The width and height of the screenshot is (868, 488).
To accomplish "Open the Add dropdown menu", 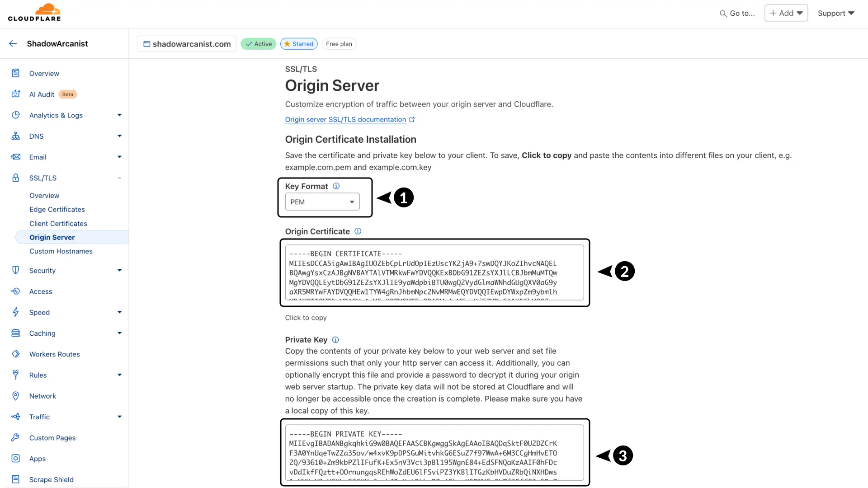I will pos(786,13).
